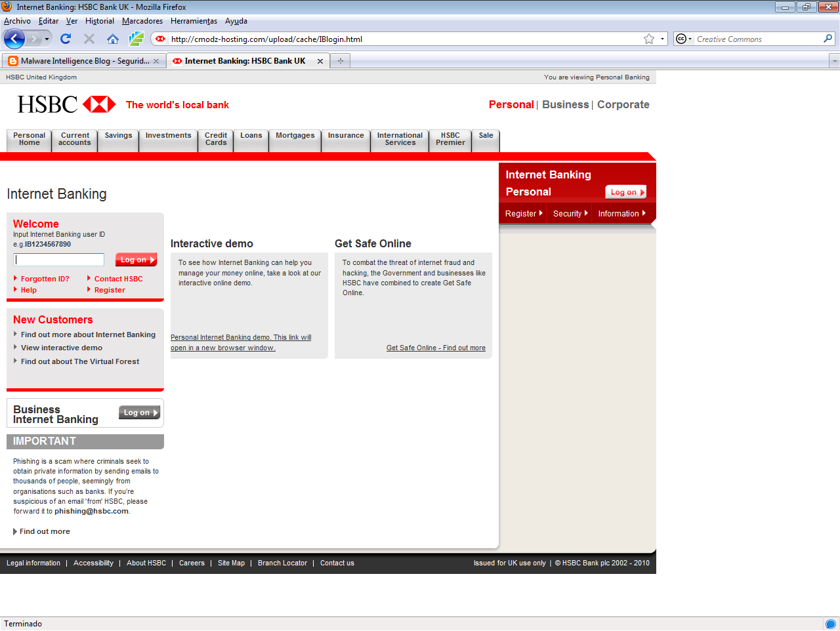Close the Internet Banking HSBC tab
The image size is (840, 631).
pyautogui.click(x=320, y=61)
